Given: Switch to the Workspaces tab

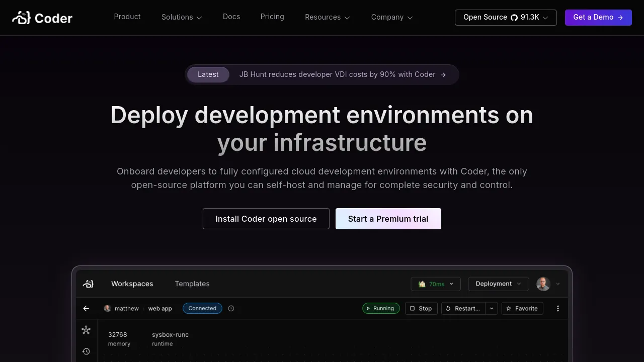Looking at the screenshot, I should [132, 284].
